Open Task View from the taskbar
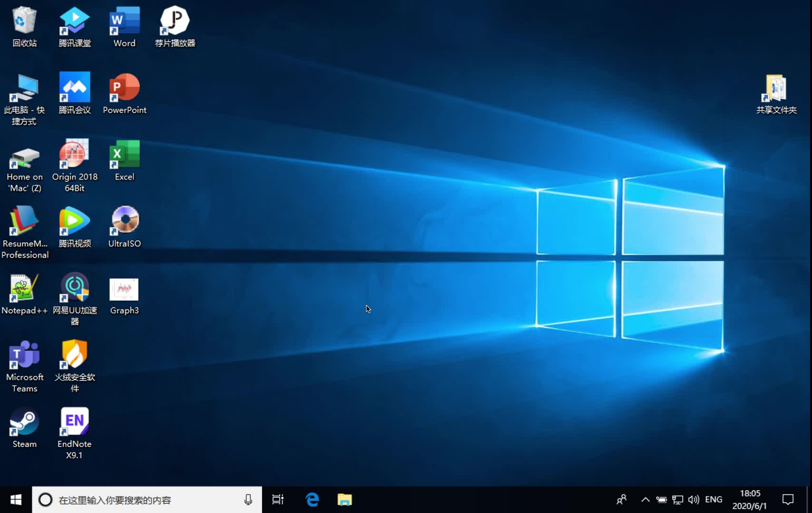 tap(278, 500)
